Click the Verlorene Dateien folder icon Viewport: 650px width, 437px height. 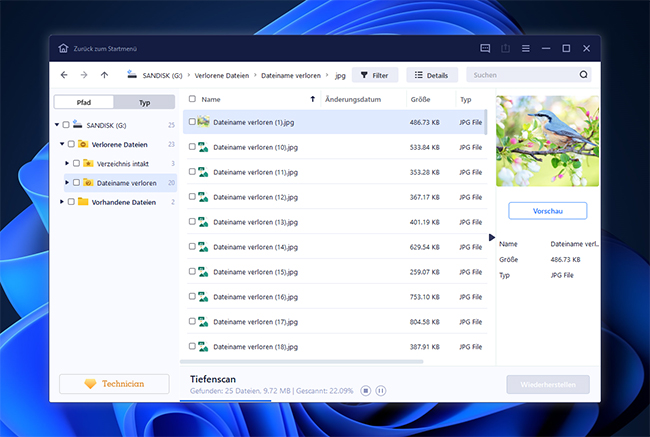tap(83, 144)
